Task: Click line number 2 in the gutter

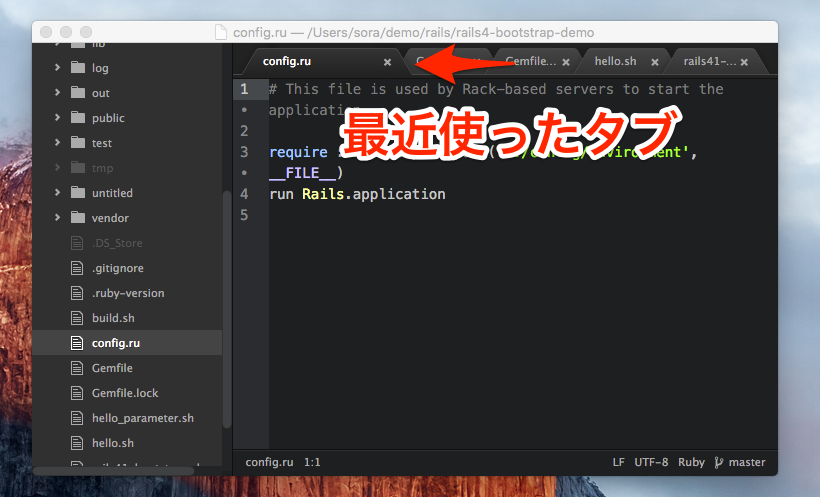Action: 244,131
